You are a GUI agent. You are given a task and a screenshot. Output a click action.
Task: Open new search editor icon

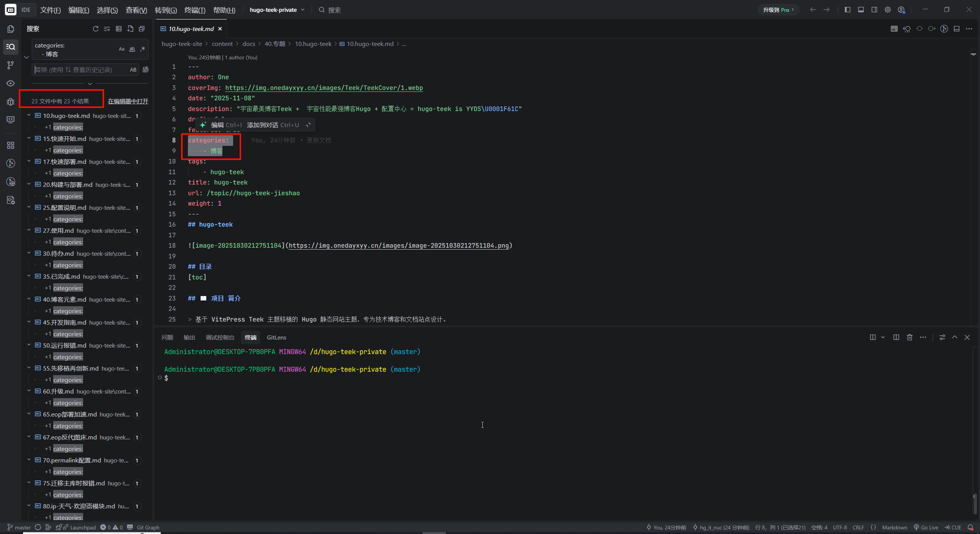coord(130,29)
